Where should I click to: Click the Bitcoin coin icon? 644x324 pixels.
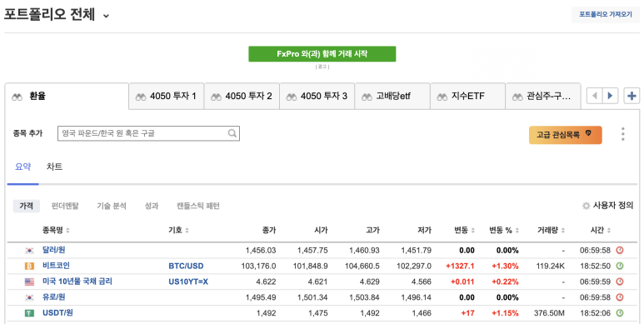29,266
